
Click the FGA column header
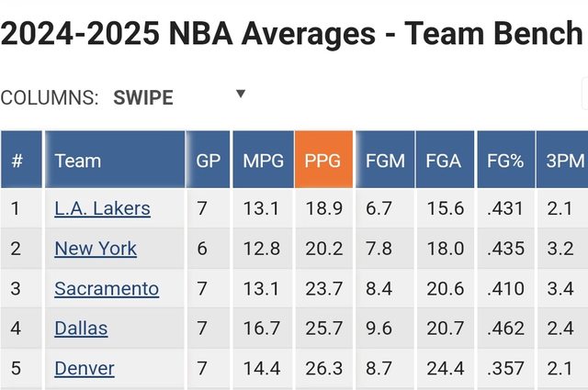click(x=445, y=161)
